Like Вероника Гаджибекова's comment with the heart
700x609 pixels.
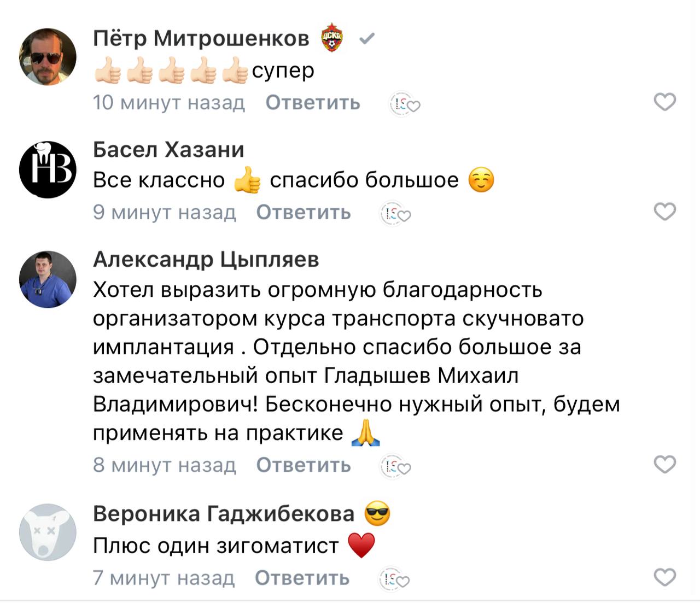tap(664, 577)
